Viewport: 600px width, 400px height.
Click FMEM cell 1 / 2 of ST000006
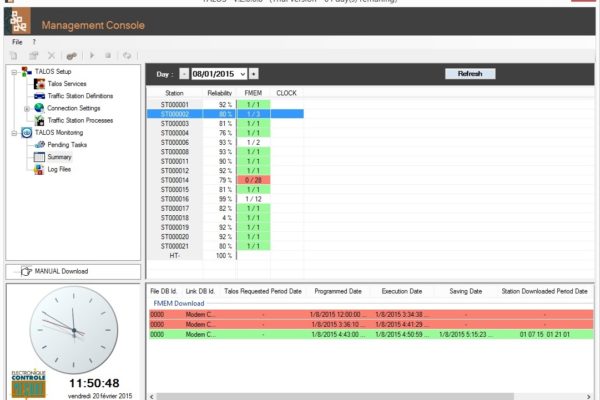[253, 142]
